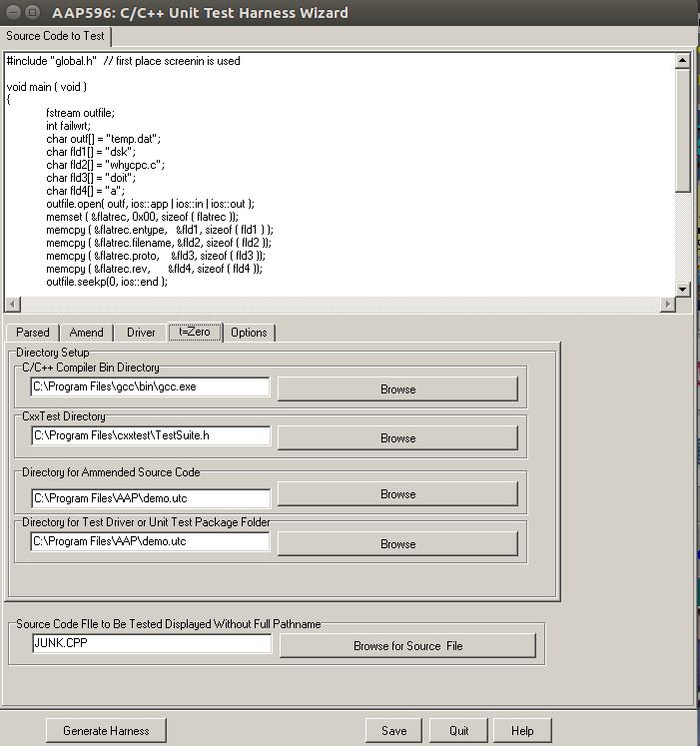The width and height of the screenshot is (700, 746).
Task: Select the Source Code to Test tab
Action: tap(57, 37)
